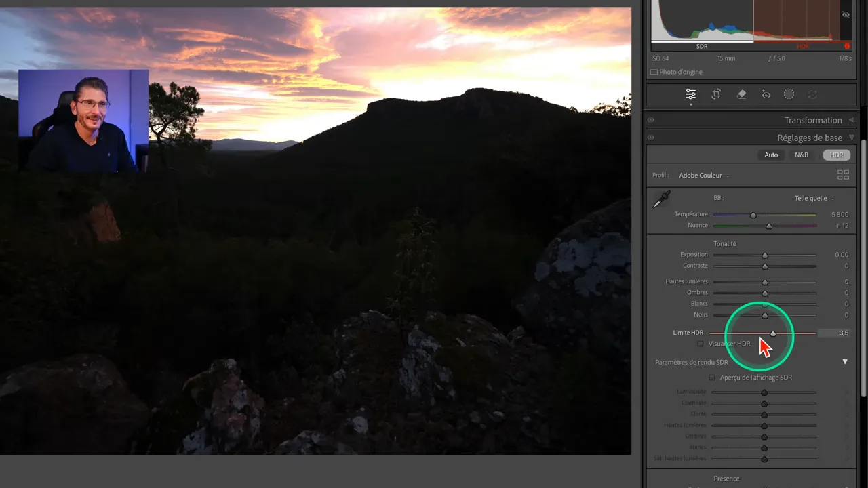This screenshot has height=488, width=868.
Task: Toggle the Photo d'origine checkbox
Action: [x=654, y=72]
